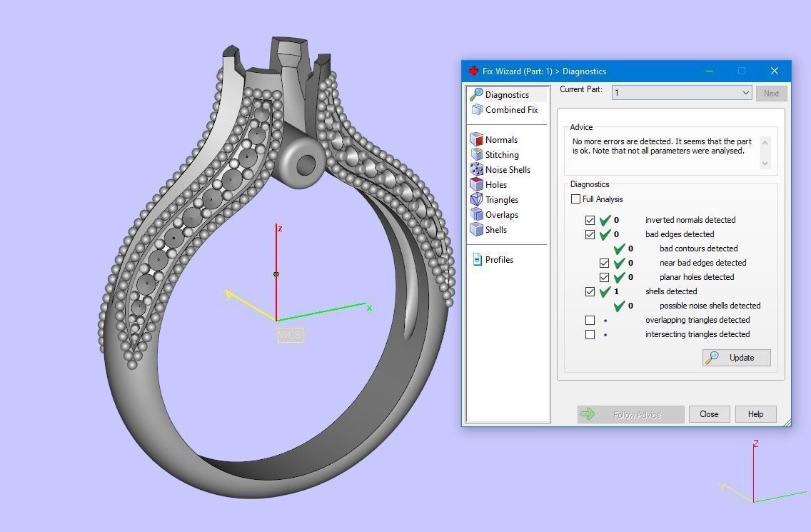Click the Next part button

pyautogui.click(x=771, y=93)
